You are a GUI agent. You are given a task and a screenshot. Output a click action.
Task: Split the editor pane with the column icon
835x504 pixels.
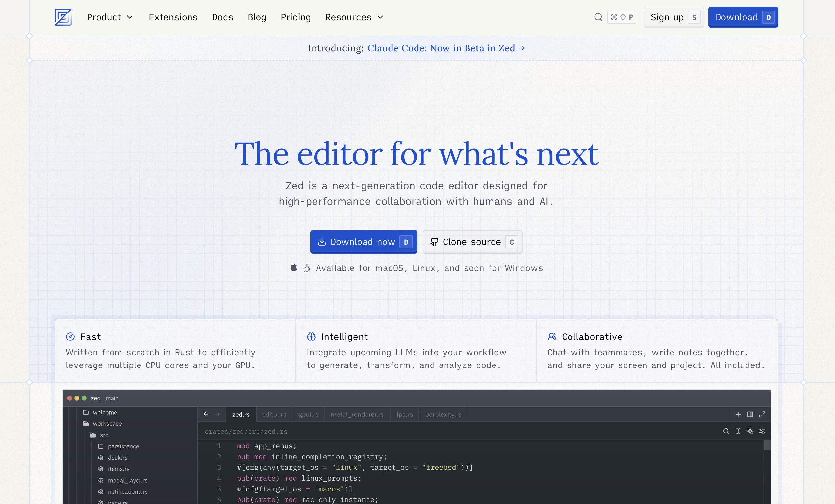[751, 414]
